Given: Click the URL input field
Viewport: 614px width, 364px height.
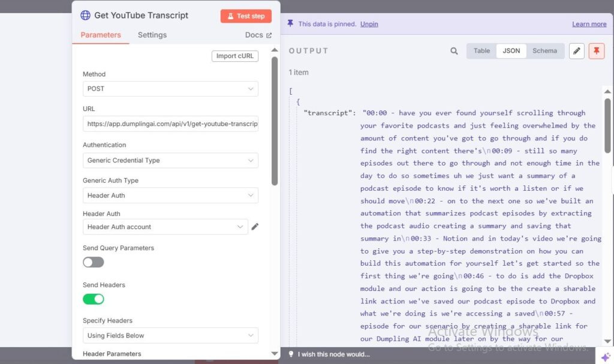Looking at the screenshot, I should coord(170,124).
